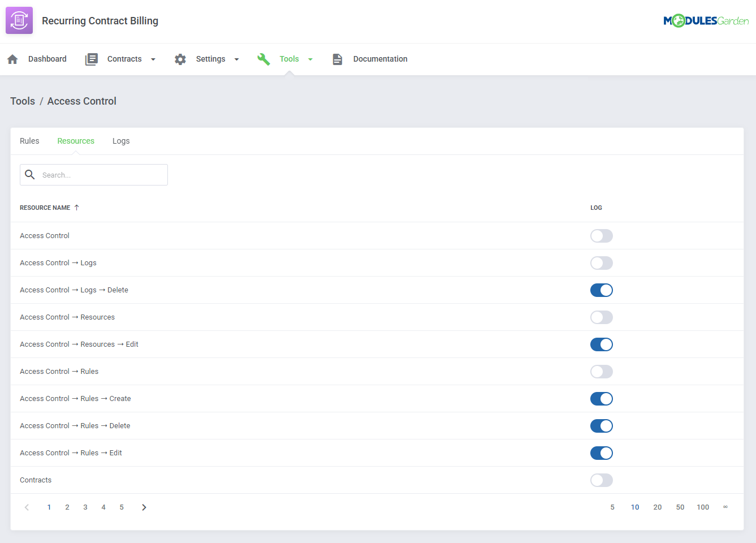Click the Settings gear icon
Screen dimensions: 756x543
pyautogui.click(x=180, y=59)
